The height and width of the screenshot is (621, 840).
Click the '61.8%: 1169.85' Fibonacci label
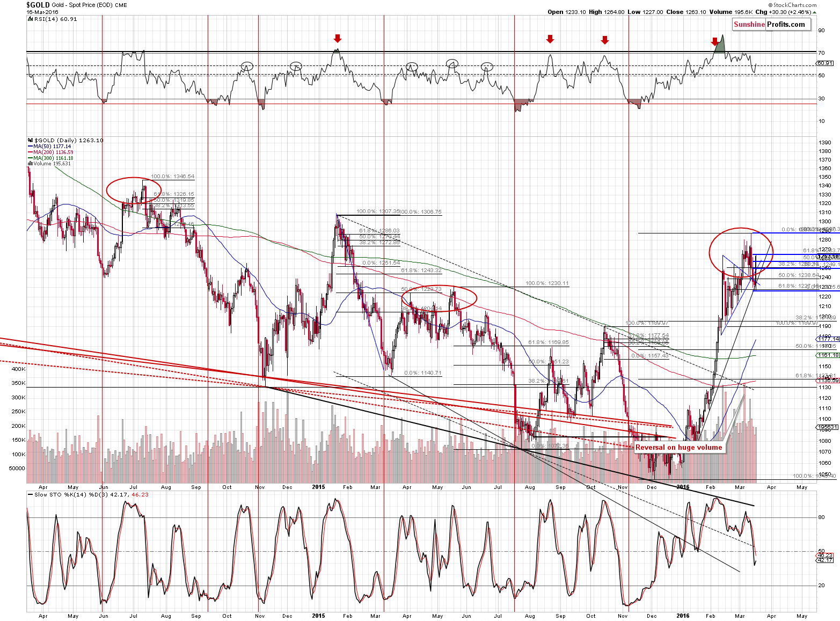point(549,342)
